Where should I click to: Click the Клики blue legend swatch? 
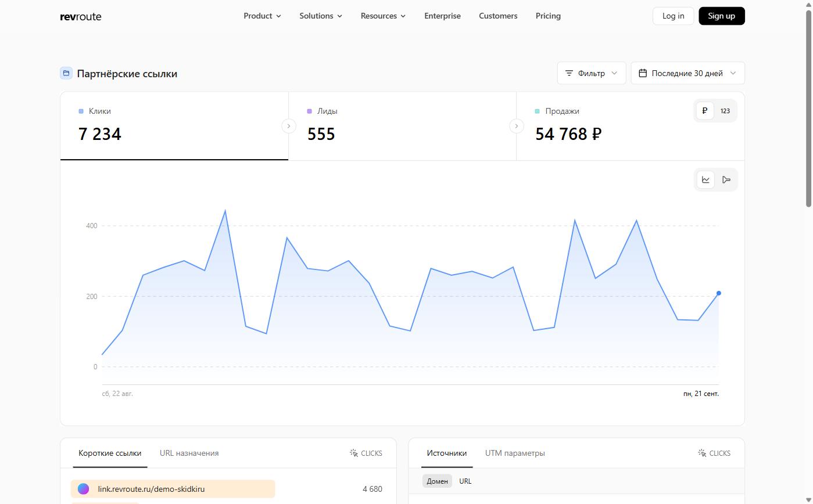(x=81, y=111)
